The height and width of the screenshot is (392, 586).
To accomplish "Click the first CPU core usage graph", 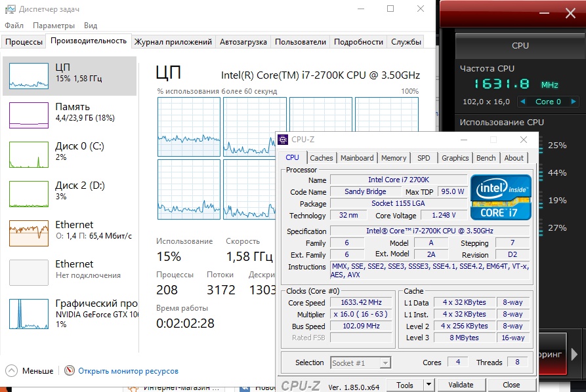I will (x=189, y=127).
